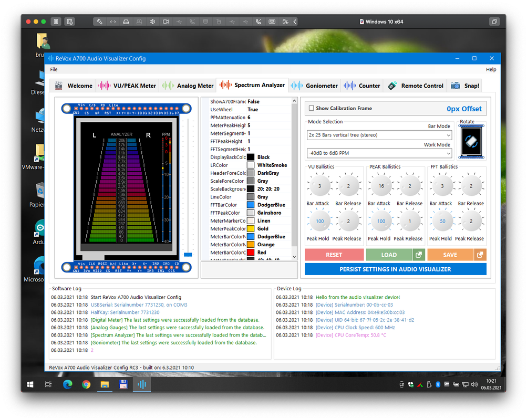Click VMware hard disk device icon
Viewport: 527px width, 420px height.
(x=126, y=22)
